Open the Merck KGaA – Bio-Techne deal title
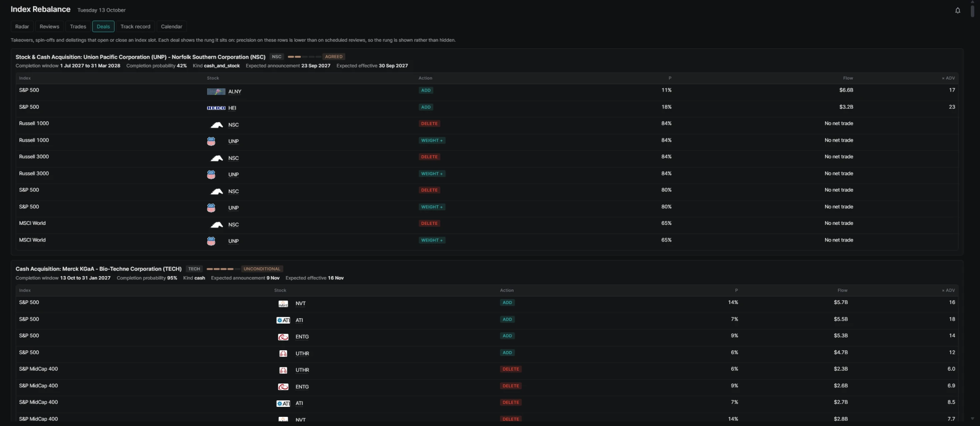 pos(98,269)
